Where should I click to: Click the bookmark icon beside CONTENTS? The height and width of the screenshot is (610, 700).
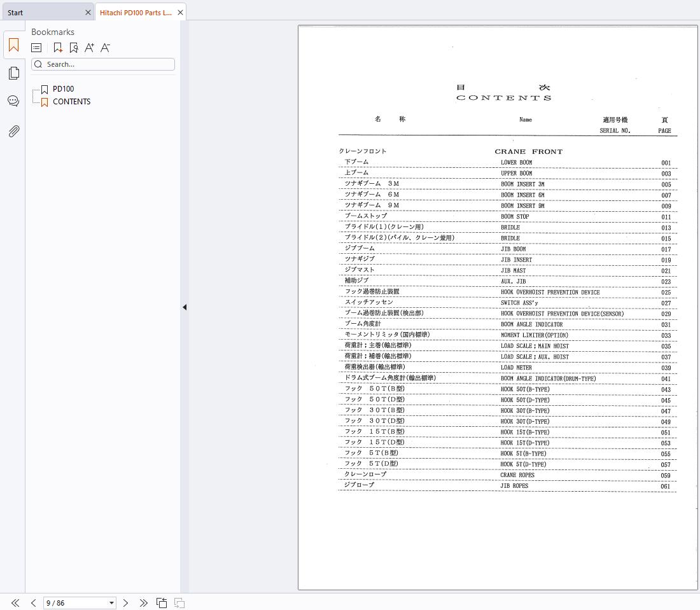[x=45, y=102]
